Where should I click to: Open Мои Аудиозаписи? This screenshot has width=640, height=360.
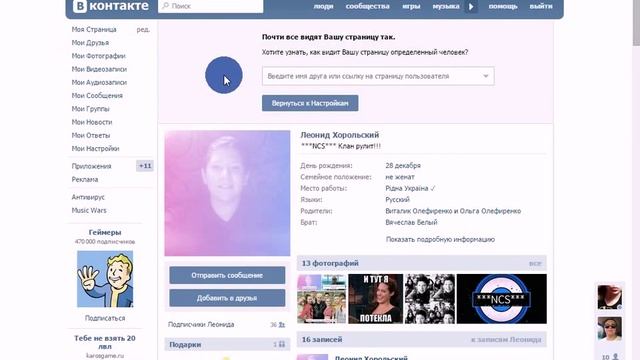coord(99,82)
